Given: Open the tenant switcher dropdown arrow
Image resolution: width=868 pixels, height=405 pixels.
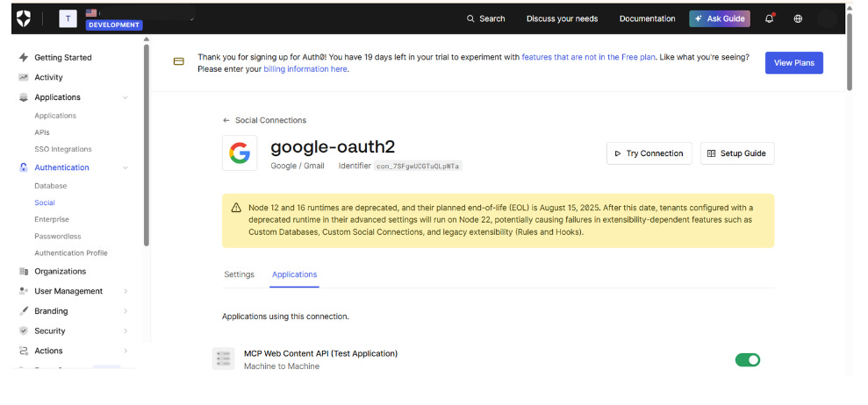Looking at the screenshot, I should click(x=192, y=18).
